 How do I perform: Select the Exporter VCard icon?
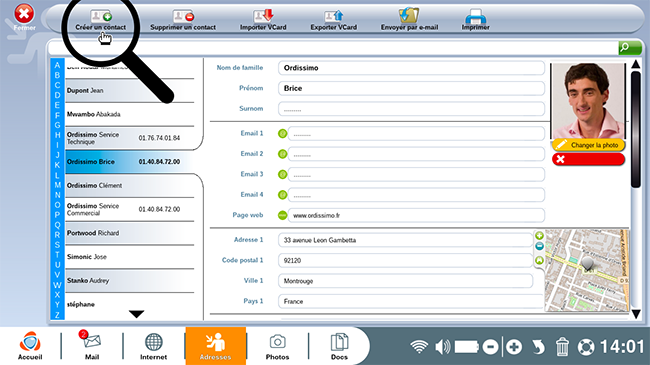tap(334, 16)
